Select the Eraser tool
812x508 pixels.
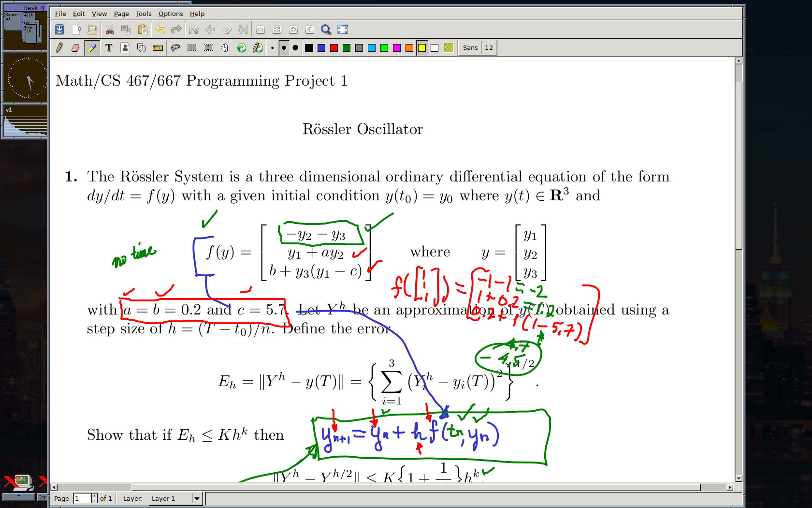point(75,48)
